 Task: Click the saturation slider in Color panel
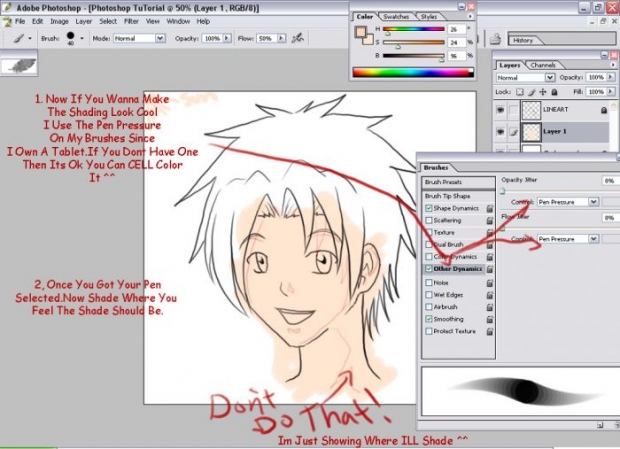pyautogui.click(x=413, y=42)
